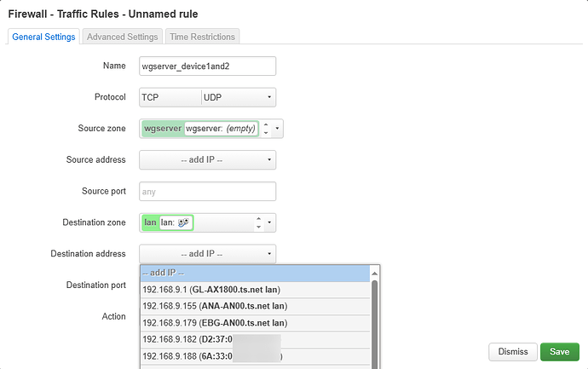The height and width of the screenshot is (369, 588).
Task: Open the Source zone dropdown arrow
Action: (x=277, y=129)
